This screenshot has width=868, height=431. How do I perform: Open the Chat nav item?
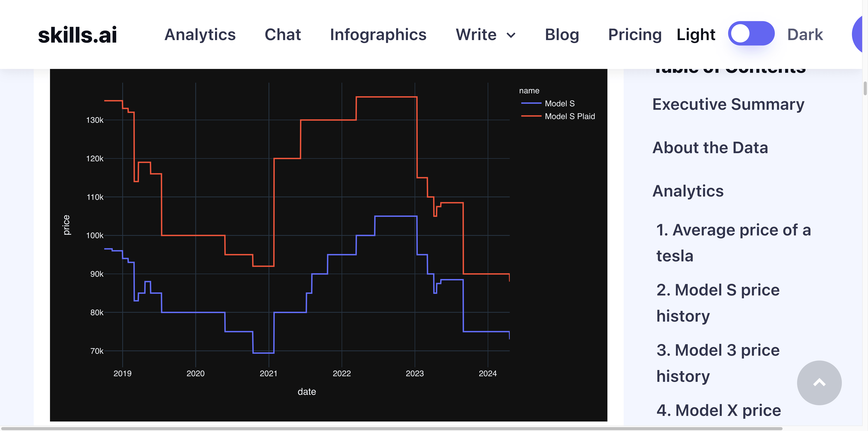(282, 35)
